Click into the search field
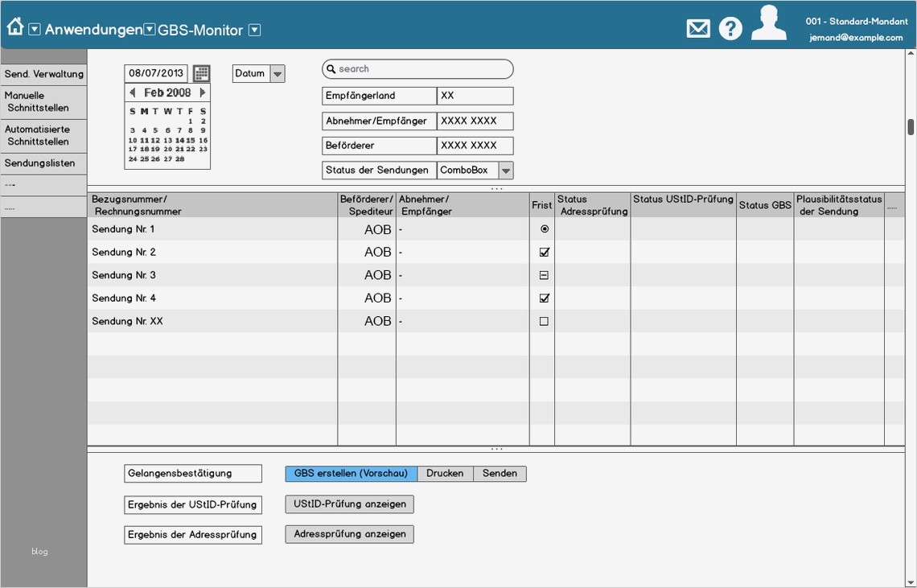The width and height of the screenshot is (917, 588). 417,69
